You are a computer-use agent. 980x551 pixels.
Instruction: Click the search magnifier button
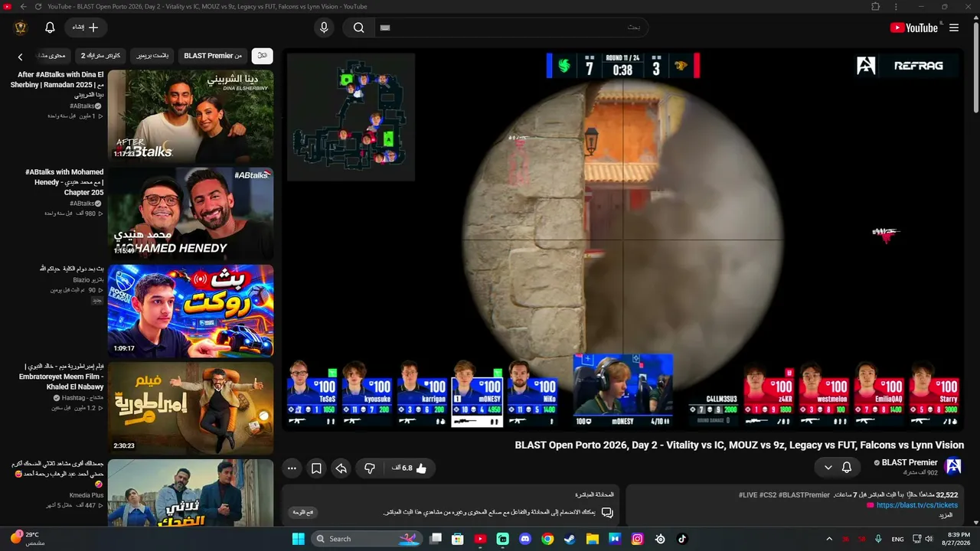(x=358, y=28)
